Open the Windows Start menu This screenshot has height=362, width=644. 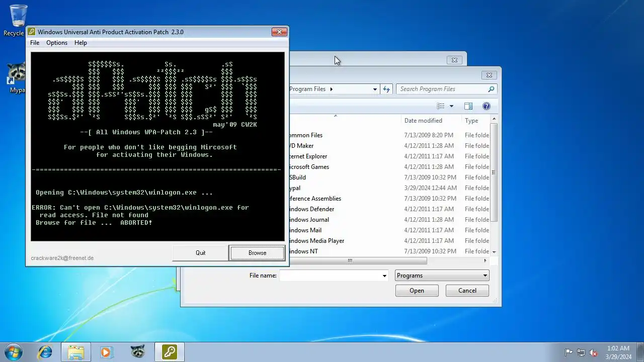pyautogui.click(x=14, y=352)
